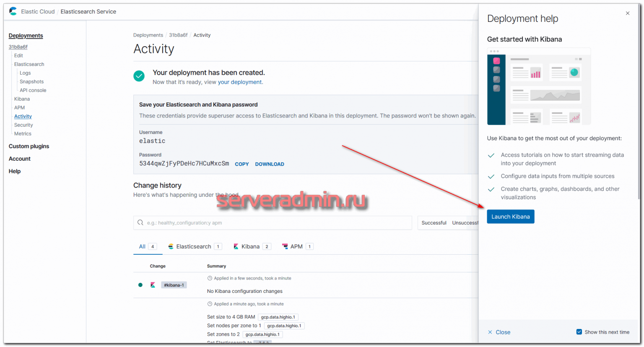Click gcp.data.highio.1 tag beside Set zones

pos(262,334)
